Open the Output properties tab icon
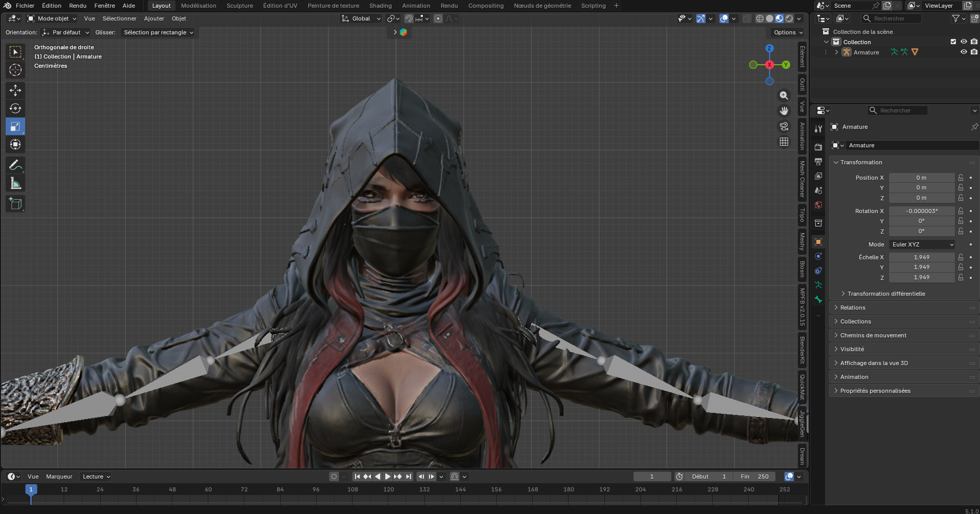This screenshot has width=980, height=514. tap(818, 162)
